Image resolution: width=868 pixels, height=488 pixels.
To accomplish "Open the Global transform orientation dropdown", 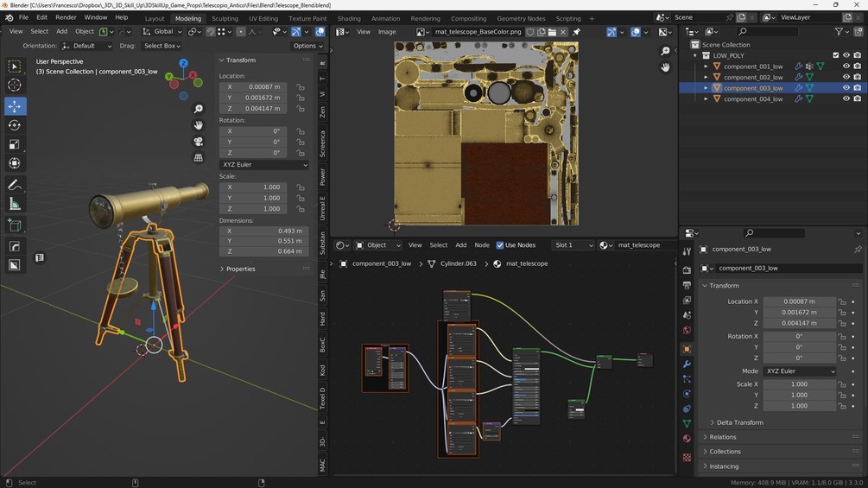I will pyautogui.click(x=162, y=32).
